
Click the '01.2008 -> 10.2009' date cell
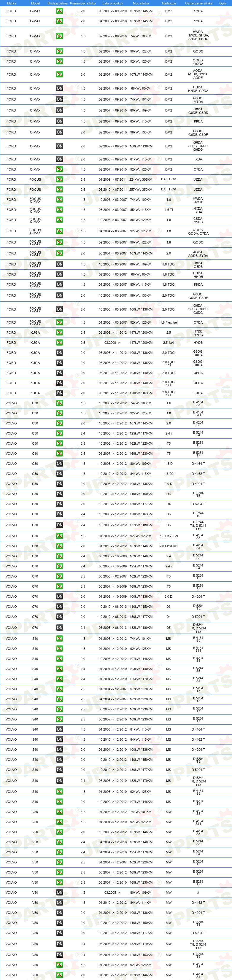point(112,596)
